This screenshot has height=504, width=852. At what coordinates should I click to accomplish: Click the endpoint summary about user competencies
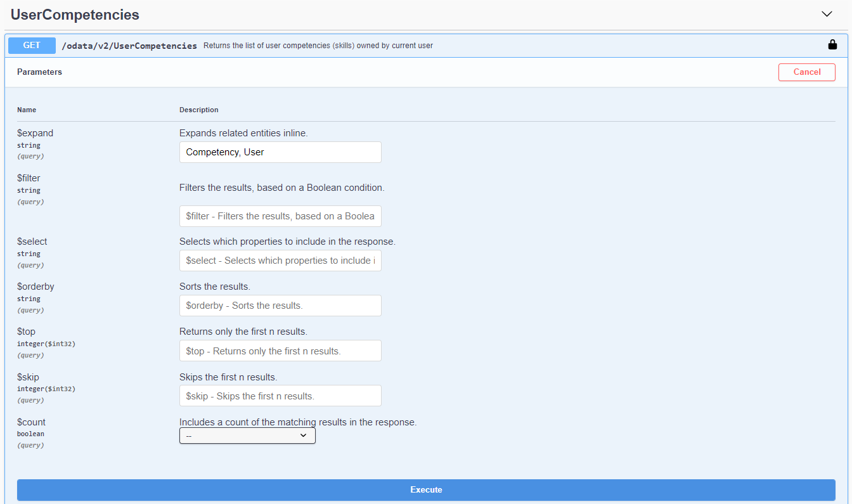[x=318, y=46]
